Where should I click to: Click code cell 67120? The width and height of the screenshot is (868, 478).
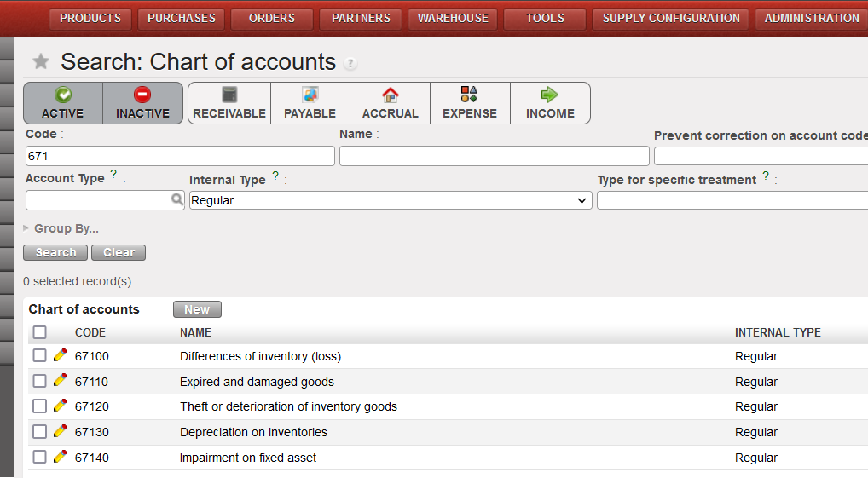coord(92,406)
